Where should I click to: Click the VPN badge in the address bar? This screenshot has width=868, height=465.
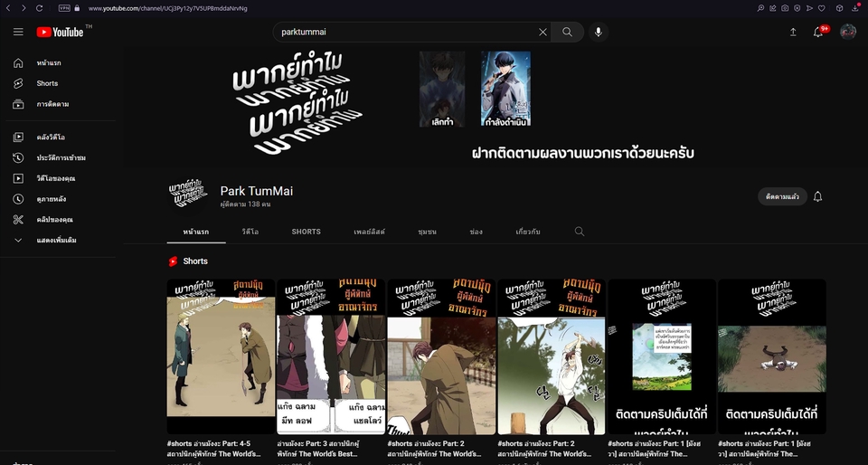64,8
